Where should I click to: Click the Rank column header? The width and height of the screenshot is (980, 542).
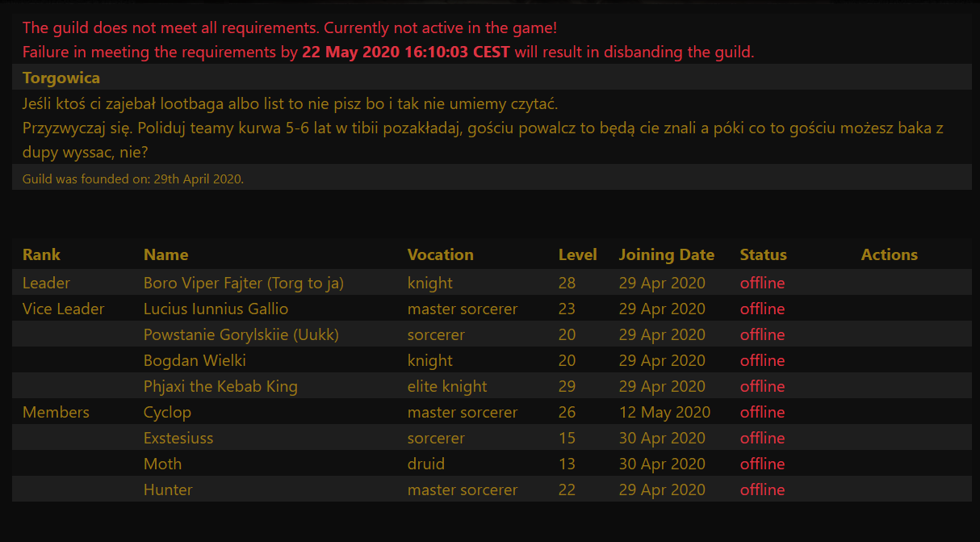click(41, 254)
